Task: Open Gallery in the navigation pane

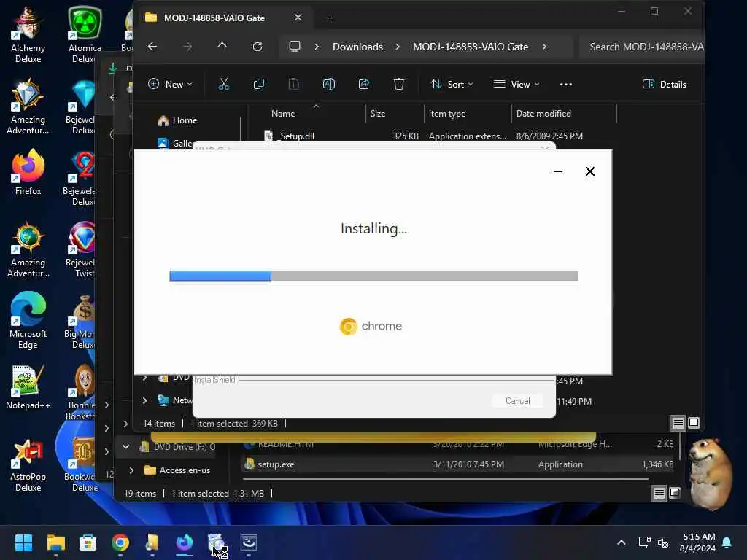Action: [175, 143]
